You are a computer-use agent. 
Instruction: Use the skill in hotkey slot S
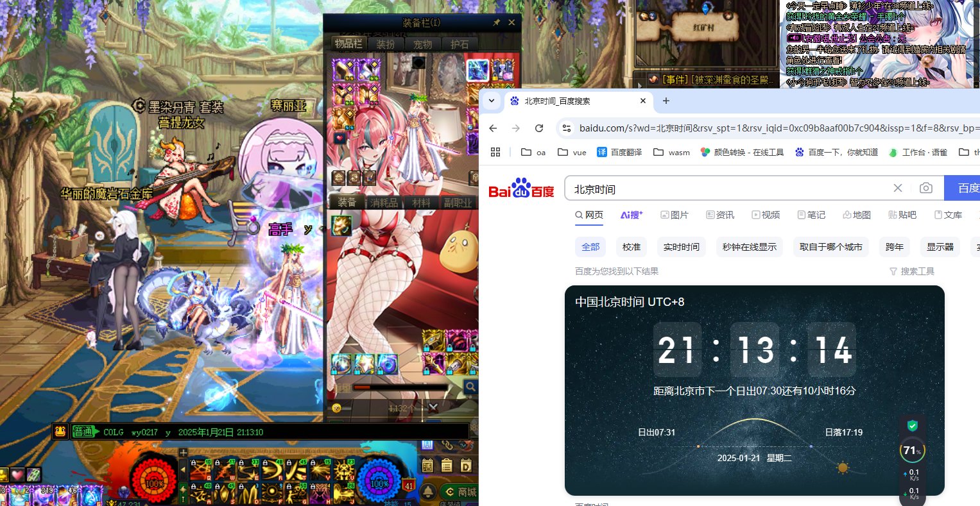[x=224, y=493]
